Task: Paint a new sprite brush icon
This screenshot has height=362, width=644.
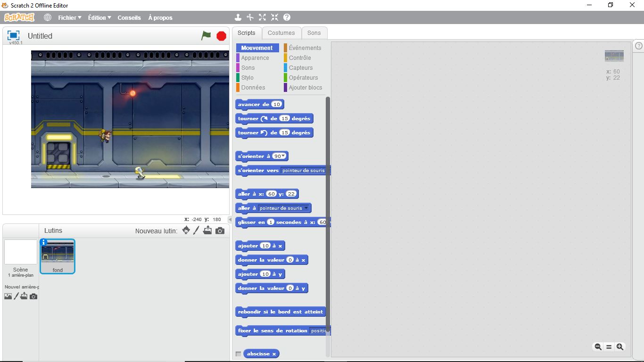Action: [197, 230]
